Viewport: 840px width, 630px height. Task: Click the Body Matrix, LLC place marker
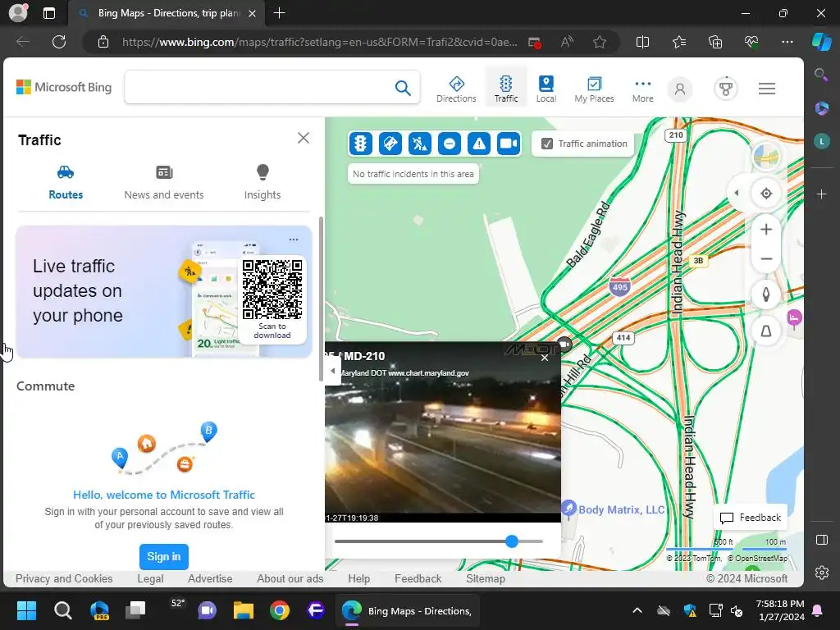coord(569,507)
